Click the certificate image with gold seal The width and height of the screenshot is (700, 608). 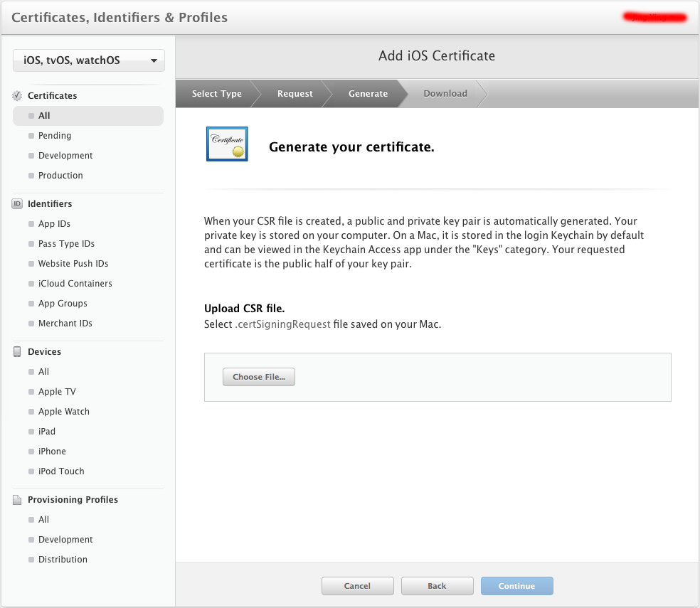(227, 144)
